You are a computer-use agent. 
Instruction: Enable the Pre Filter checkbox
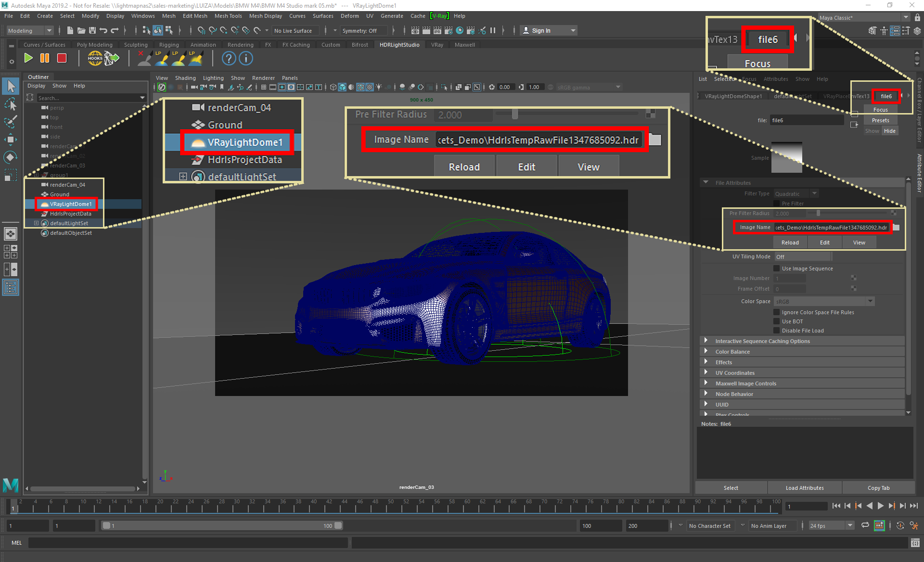(x=776, y=204)
